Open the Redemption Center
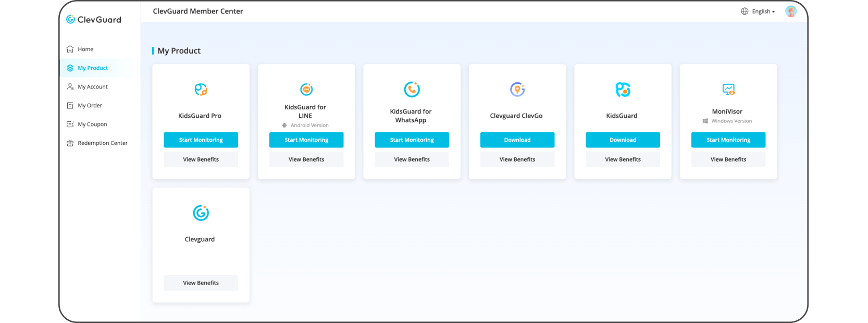Image resolution: width=868 pixels, height=323 pixels. pos(102,143)
